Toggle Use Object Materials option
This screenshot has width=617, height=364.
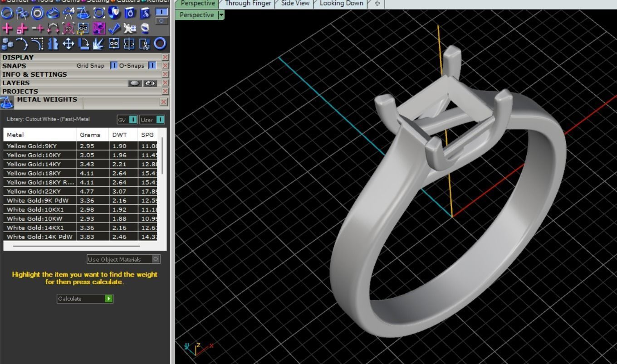pyautogui.click(x=156, y=259)
